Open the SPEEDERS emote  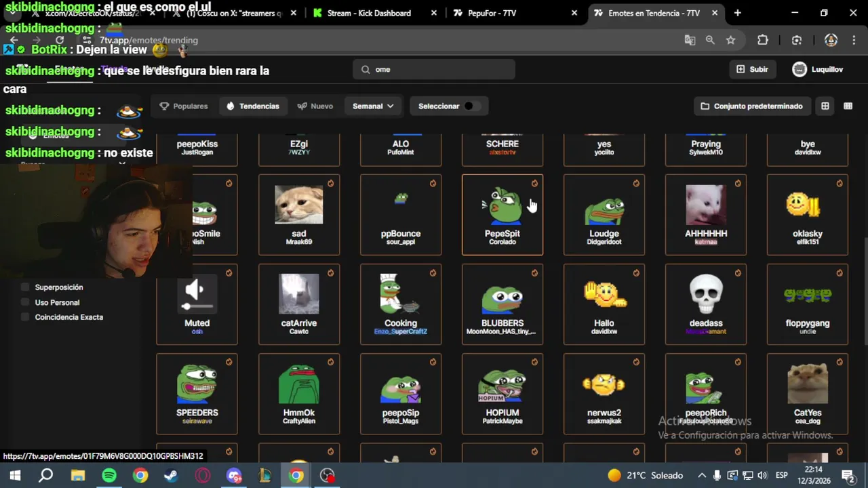pyautogui.click(x=197, y=394)
